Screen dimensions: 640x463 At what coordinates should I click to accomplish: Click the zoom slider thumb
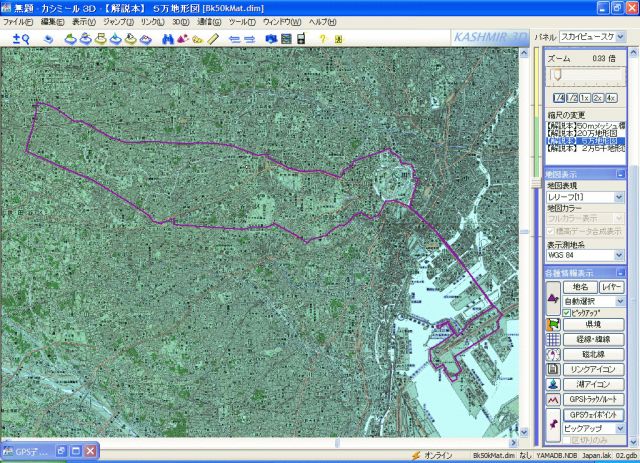point(556,75)
